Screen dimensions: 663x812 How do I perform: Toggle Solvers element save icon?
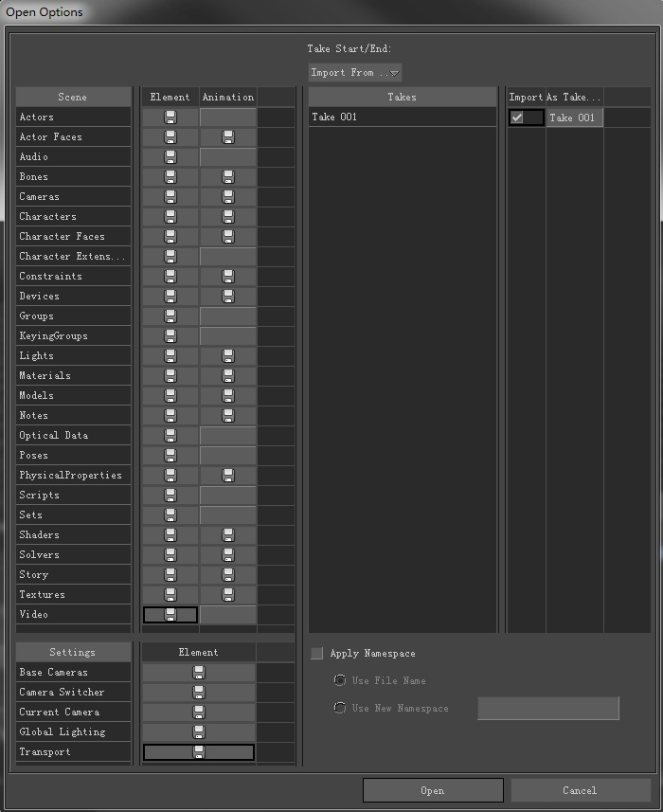pyautogui.click(x=170, y=554)
